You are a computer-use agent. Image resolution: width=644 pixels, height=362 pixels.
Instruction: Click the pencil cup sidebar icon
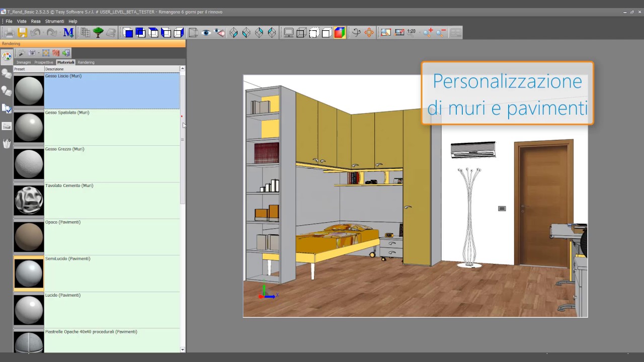pos(7,144)
